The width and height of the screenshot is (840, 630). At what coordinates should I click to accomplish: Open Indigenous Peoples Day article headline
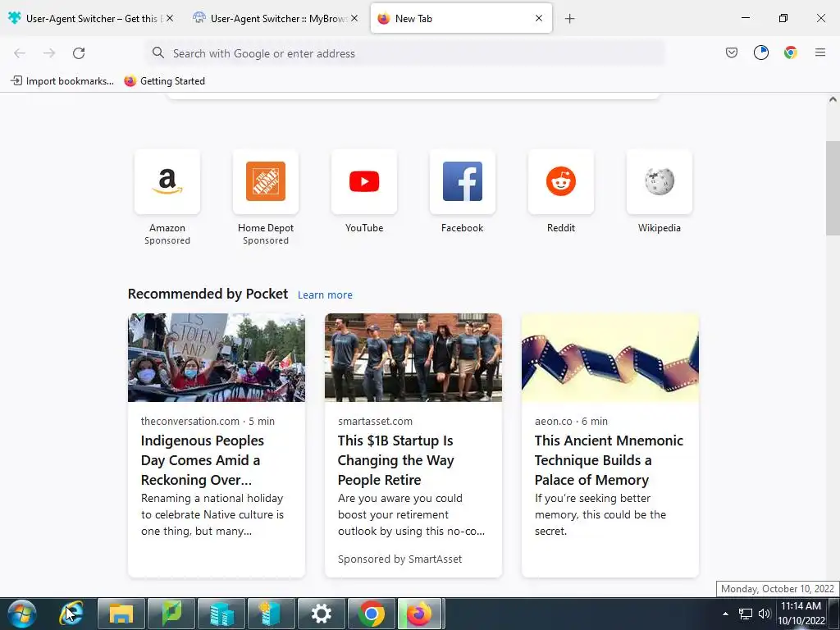tap(203, 460)
